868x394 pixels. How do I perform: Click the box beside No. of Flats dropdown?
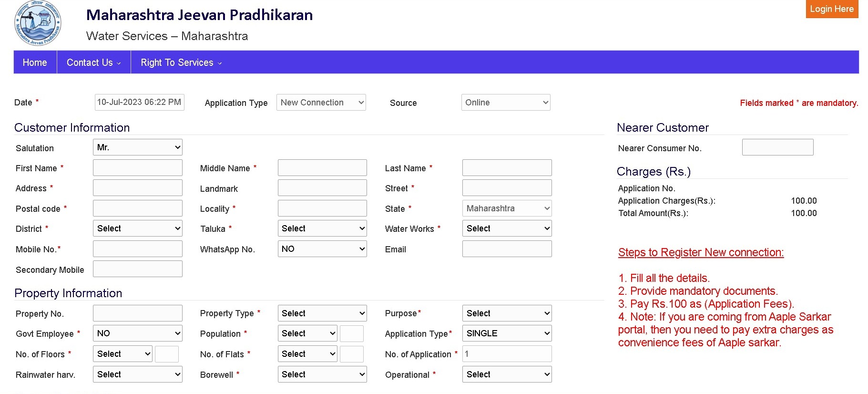pyautogui.click(x=352, y=354)
